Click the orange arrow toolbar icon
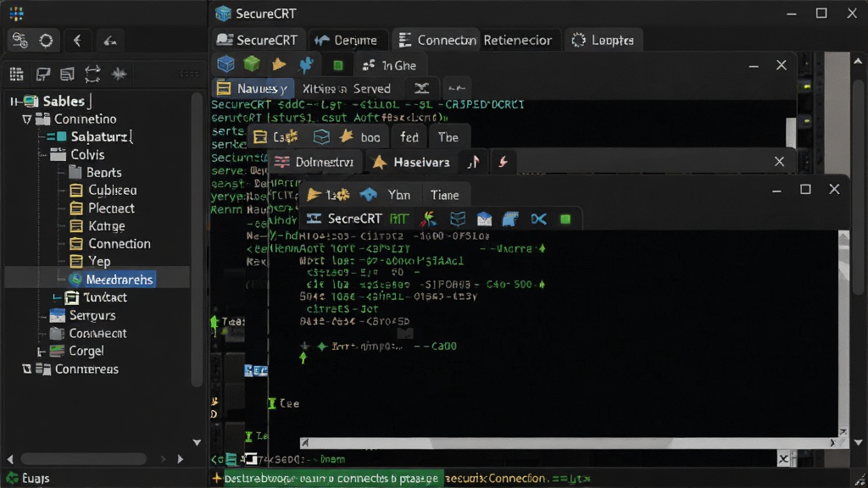 pyautogui.click(x=279, y=64)
